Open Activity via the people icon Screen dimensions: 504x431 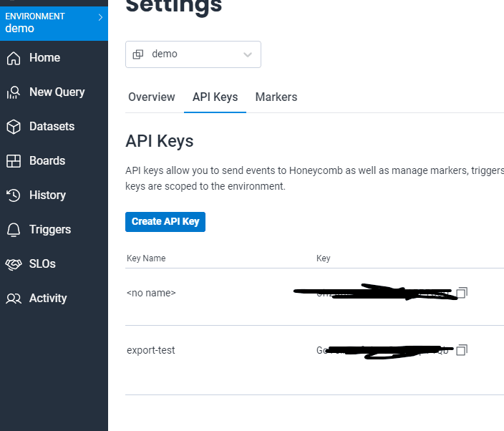[13, 299]
